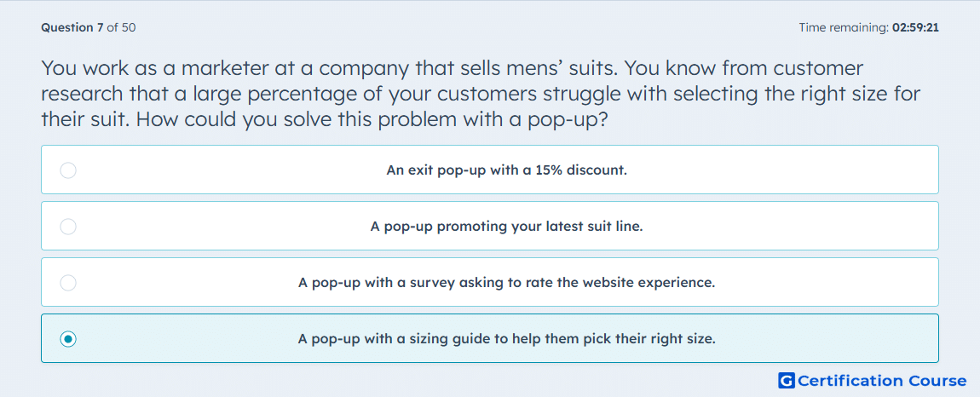Select the radio for exit pop-up discount
This screenshot has width=980, height=397.
pyautogui.click(x=68, y=170)
